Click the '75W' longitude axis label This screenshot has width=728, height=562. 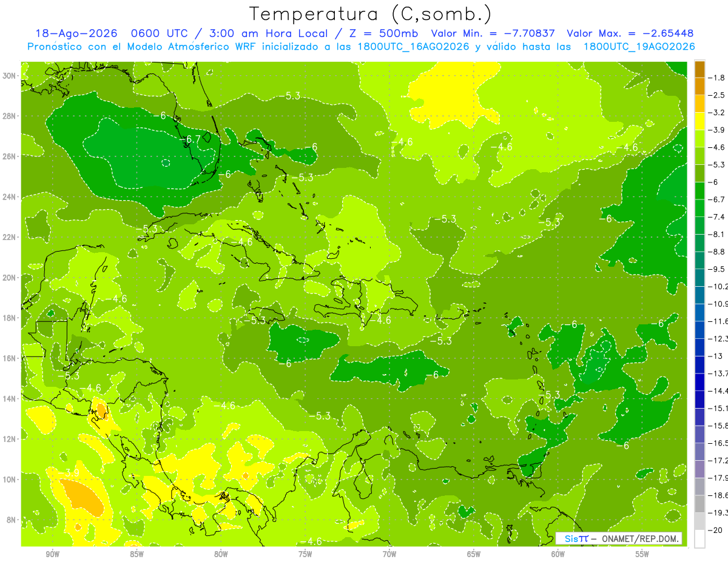point(305,554)
